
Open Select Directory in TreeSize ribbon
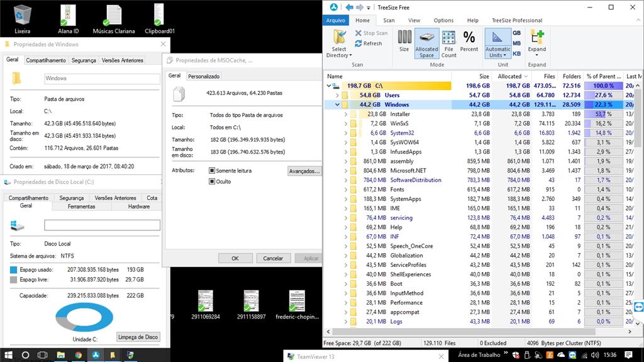tap(339, 43)
